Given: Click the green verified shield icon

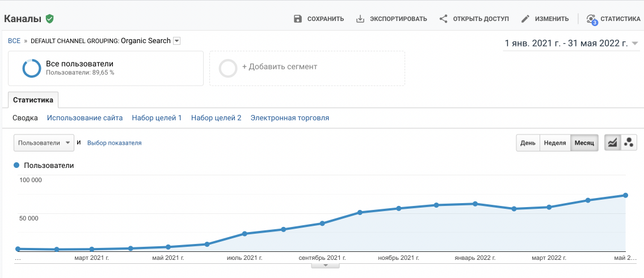Looking at the screenshot, I should coord(50,19).
